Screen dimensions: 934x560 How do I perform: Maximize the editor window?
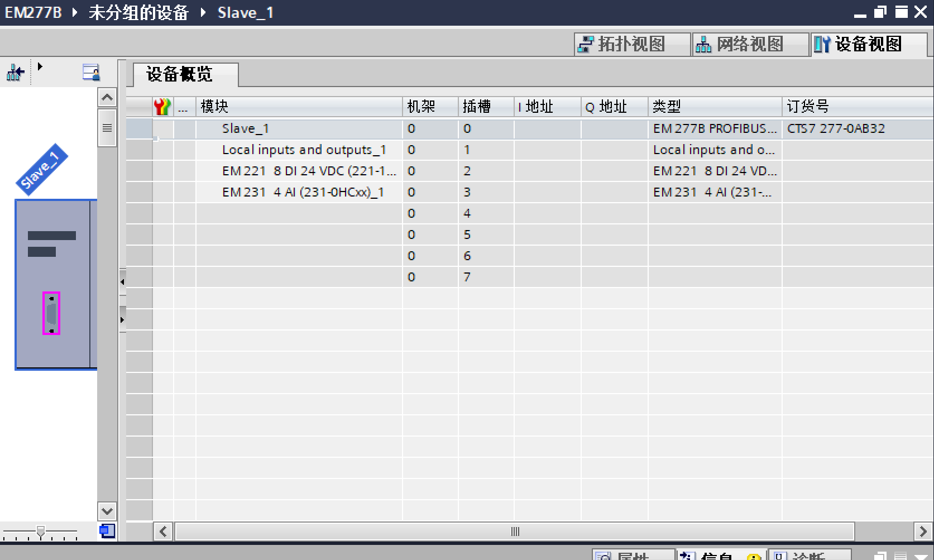(901, 12)
